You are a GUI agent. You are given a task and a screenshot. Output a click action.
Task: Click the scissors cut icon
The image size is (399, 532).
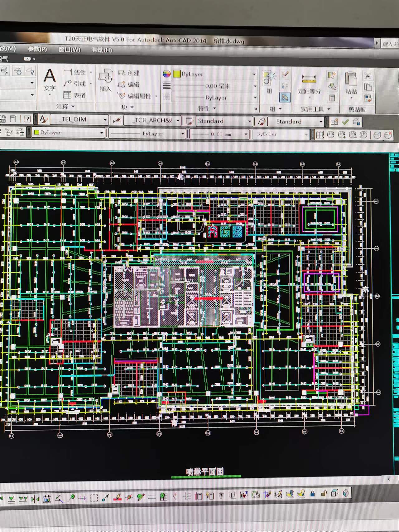368,76
